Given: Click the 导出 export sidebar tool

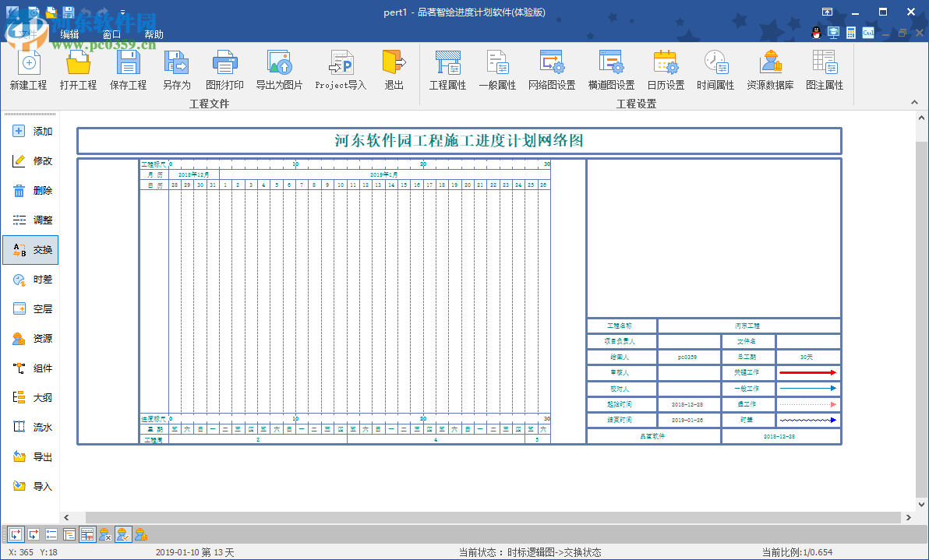Looking at the screenshot, I should 31,457.
